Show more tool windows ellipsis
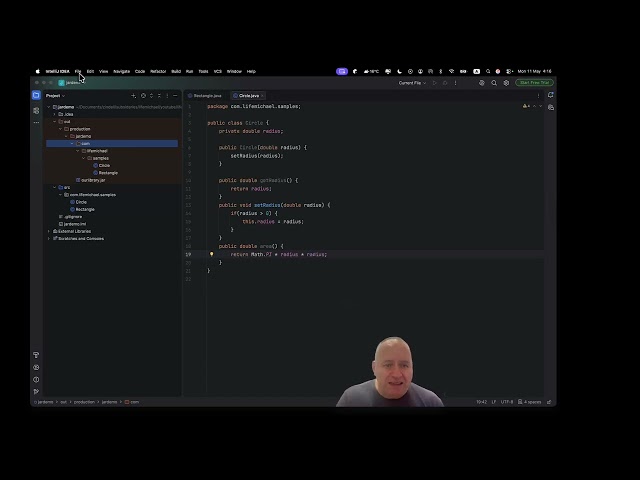 [x=36, y=122]
